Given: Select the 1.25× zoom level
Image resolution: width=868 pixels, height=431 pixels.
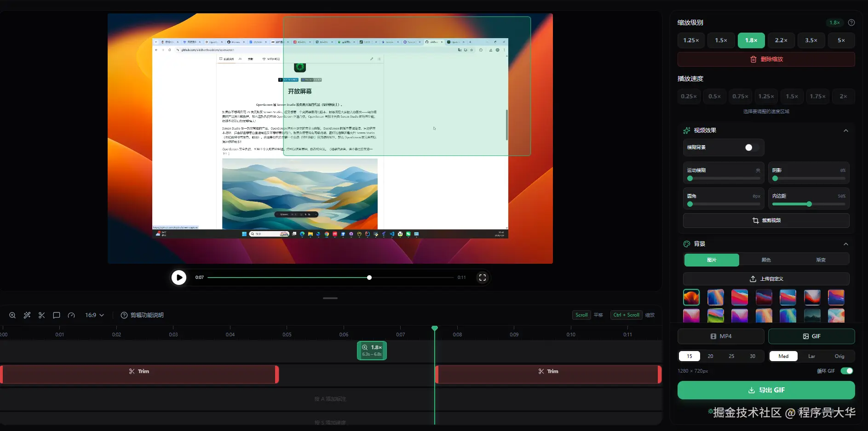Looking at the screenshot, I should (x=691, y=40).
